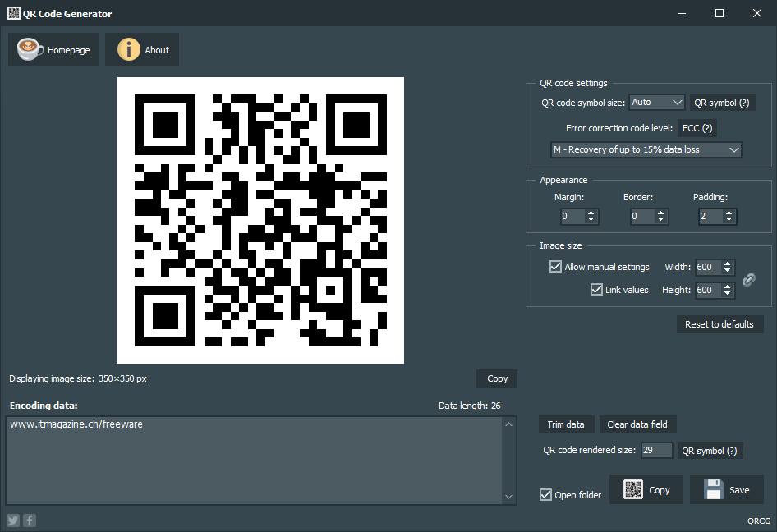Click the QRCG label in status bar
This screenshot has width=777, height=532.
[758, 521]
